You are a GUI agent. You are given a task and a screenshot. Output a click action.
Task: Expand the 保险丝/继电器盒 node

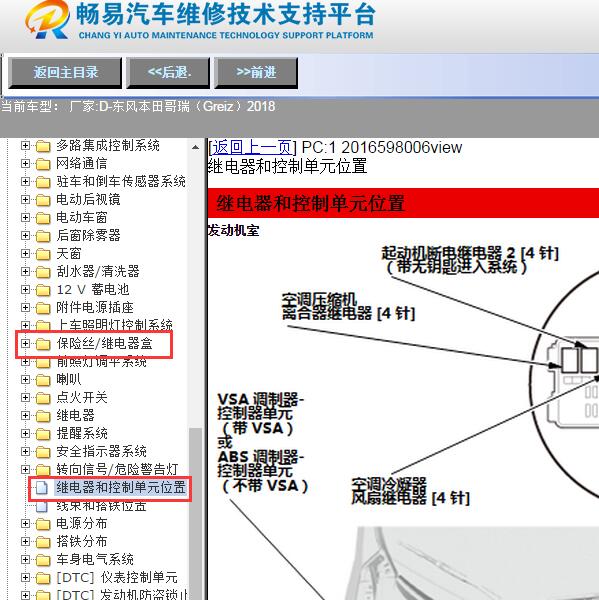(25, 344)
